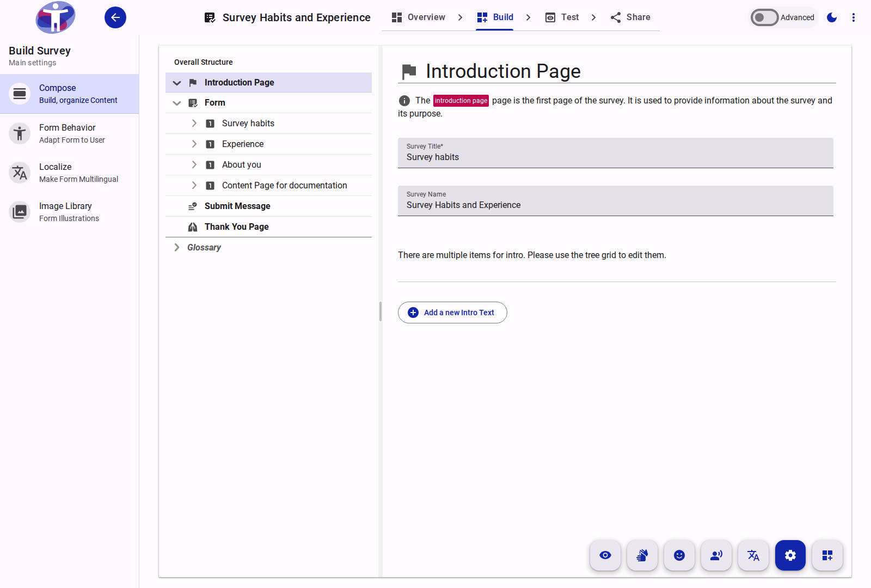Click the translate icon button at bottom
This screenshot has height=588, width=871.
pyautogui.click(x=753, y=555)
